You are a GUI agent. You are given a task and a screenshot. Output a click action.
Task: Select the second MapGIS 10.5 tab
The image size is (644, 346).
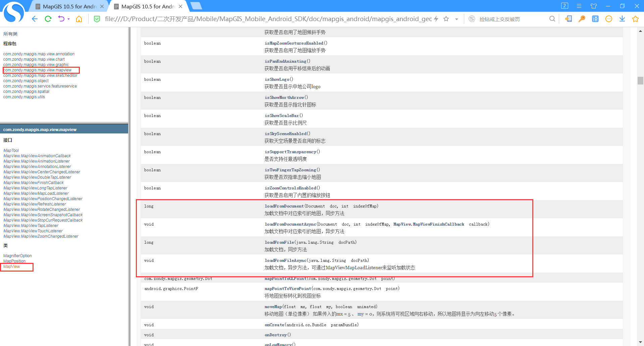(148, 6)
